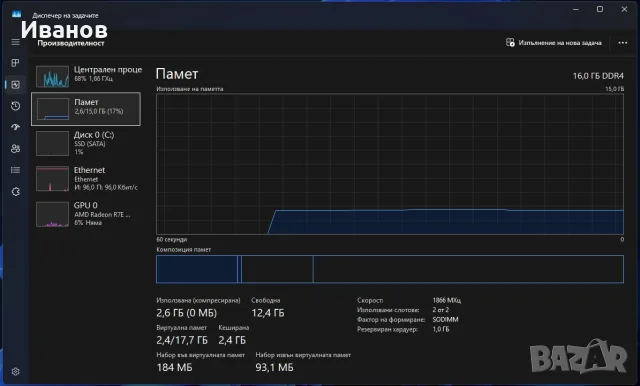Click the '2,4/17,7 ГБ' virtual memory value
The image size is (640, 386).
182,340
